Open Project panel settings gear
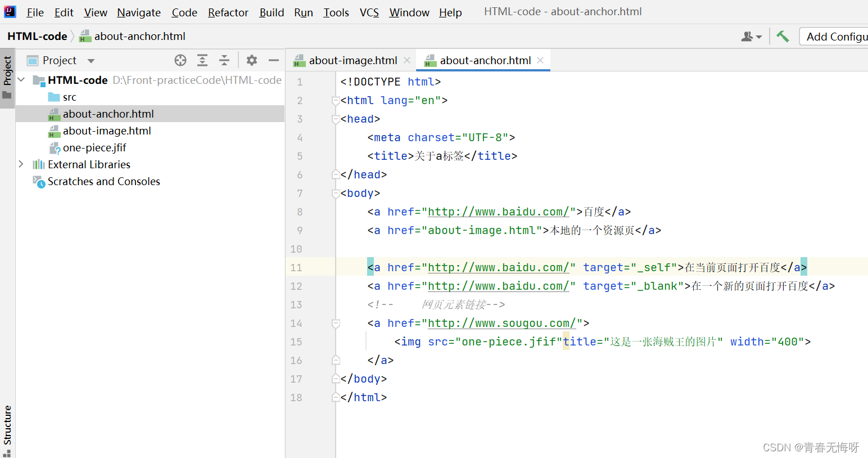Image resolution: width=868 pixels, height=458 pixels. coord(252,60)
